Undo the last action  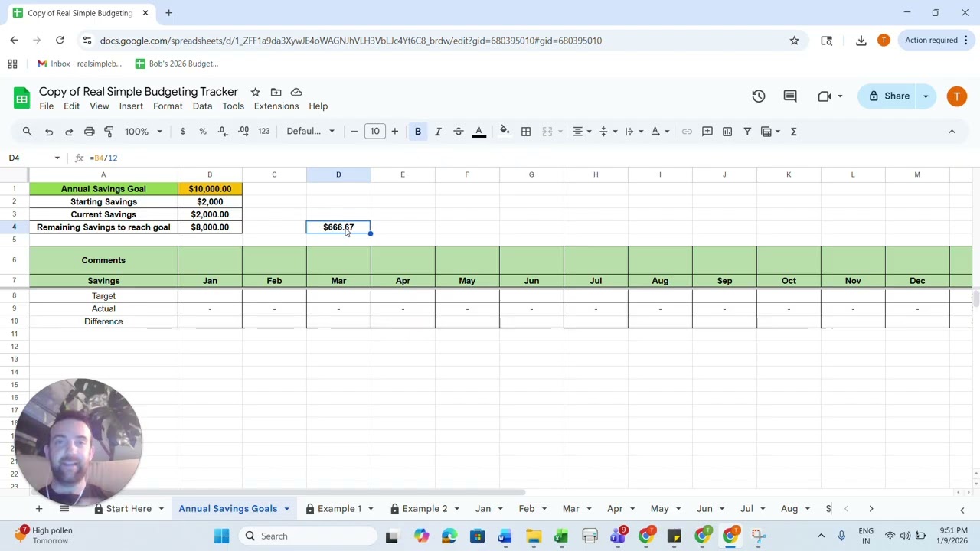point(49,132)
